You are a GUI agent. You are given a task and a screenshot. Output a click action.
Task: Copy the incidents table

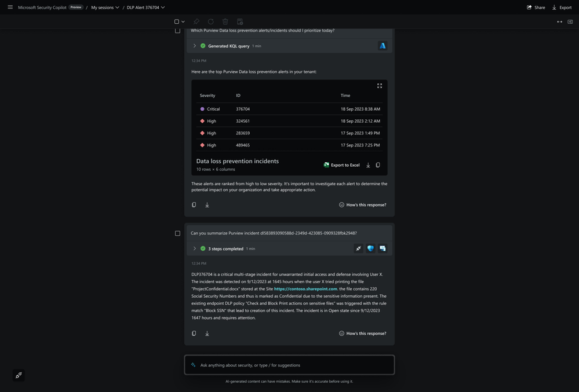pyautogui.click(x=378, y=165)
